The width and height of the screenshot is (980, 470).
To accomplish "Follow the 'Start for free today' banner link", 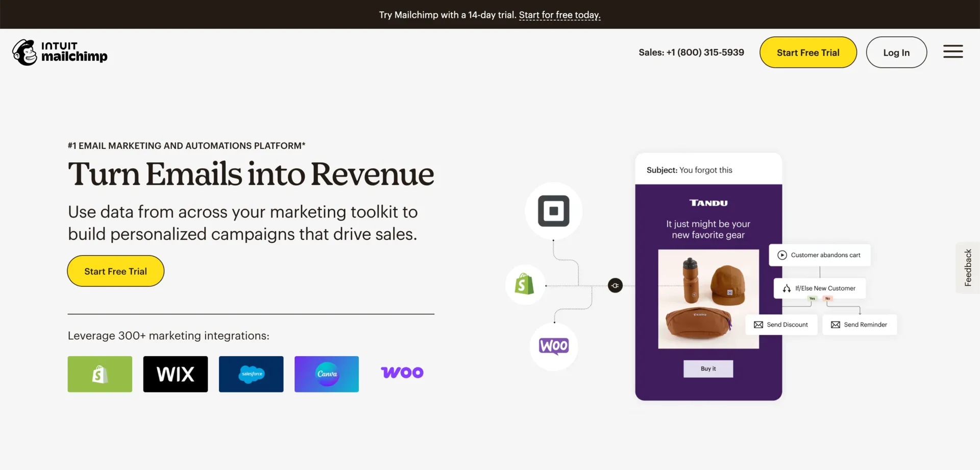I will (x=559, y=15).
